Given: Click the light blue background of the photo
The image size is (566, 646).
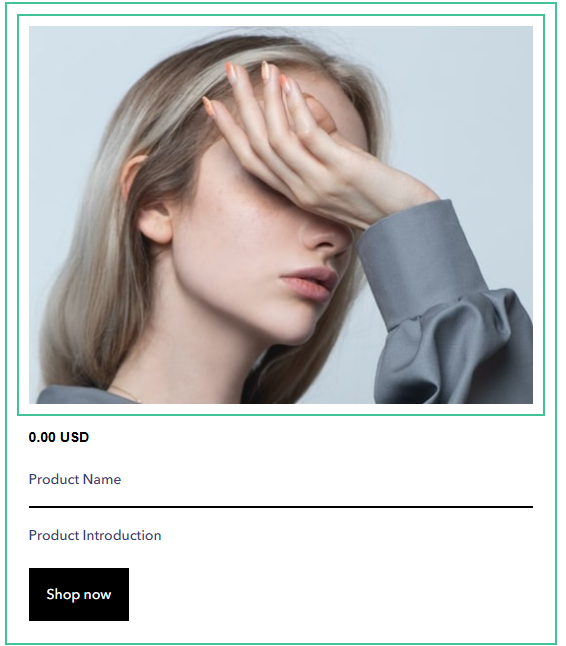Looking at the screenshot, I should click(474, 103).
